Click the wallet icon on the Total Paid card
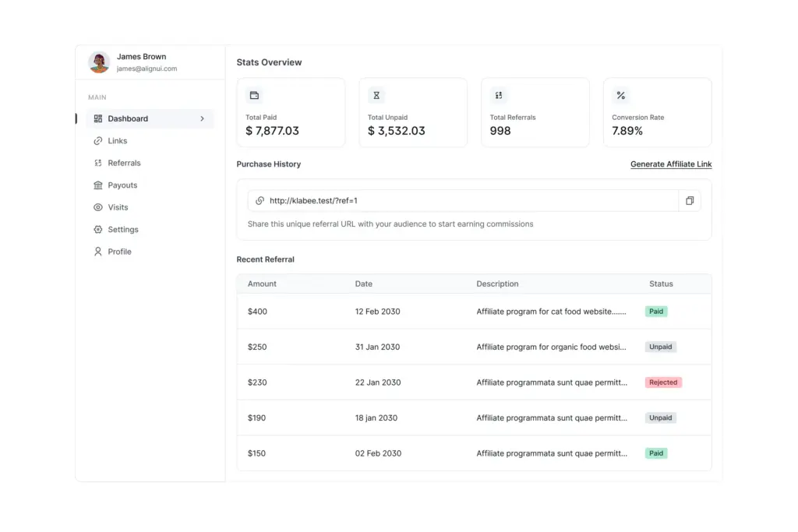The height and width of the screenshot is (532, 798). tap(254, 95)
